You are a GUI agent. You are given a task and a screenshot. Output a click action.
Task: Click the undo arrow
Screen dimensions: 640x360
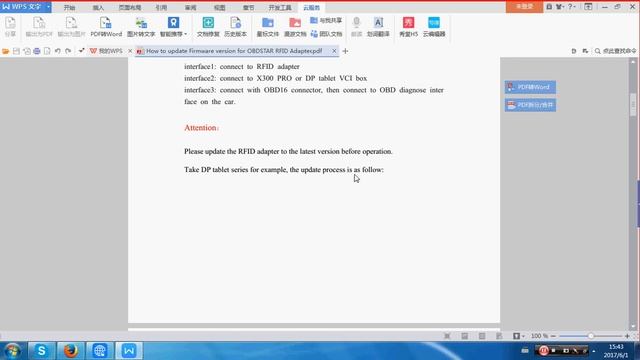pyautogui.click(x=58, y=51)
